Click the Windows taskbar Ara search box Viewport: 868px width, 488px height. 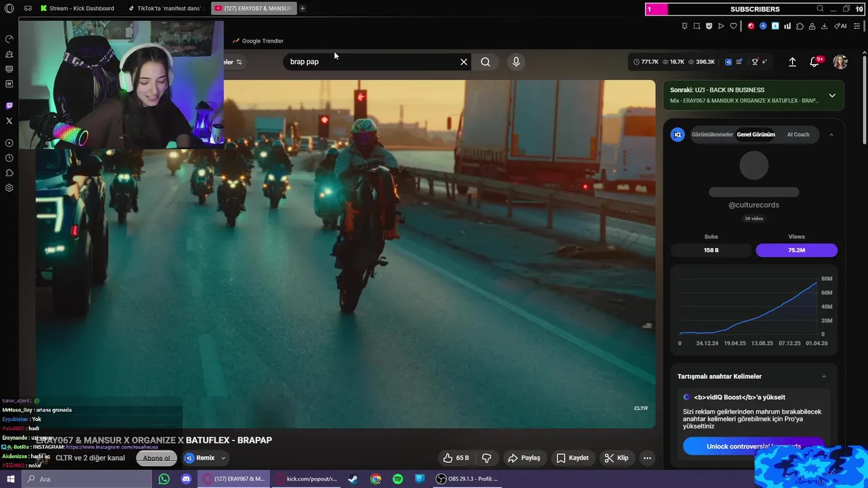tap(87, 479)
